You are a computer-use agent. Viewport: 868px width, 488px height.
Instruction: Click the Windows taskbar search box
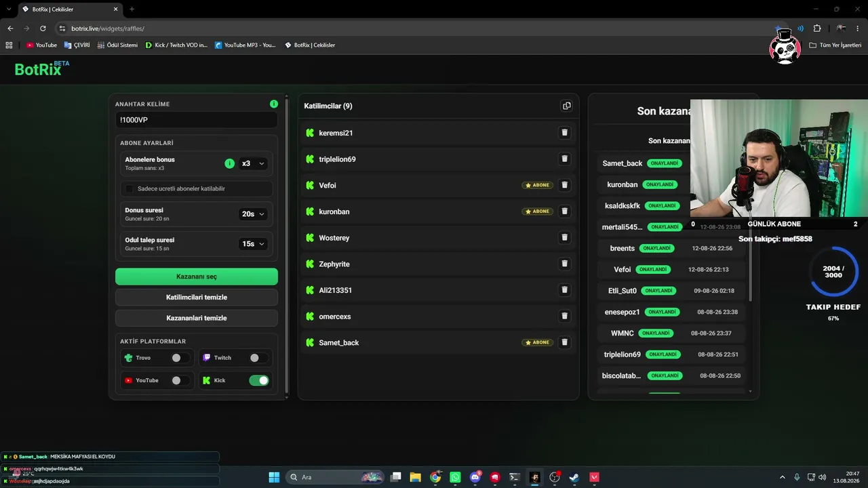(336, 477)
